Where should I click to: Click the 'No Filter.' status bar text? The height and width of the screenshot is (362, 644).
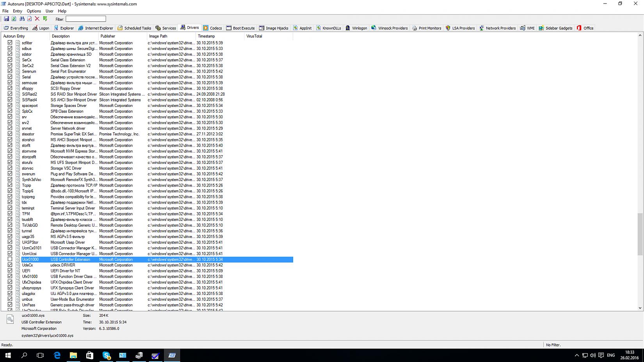pos(553,345)
